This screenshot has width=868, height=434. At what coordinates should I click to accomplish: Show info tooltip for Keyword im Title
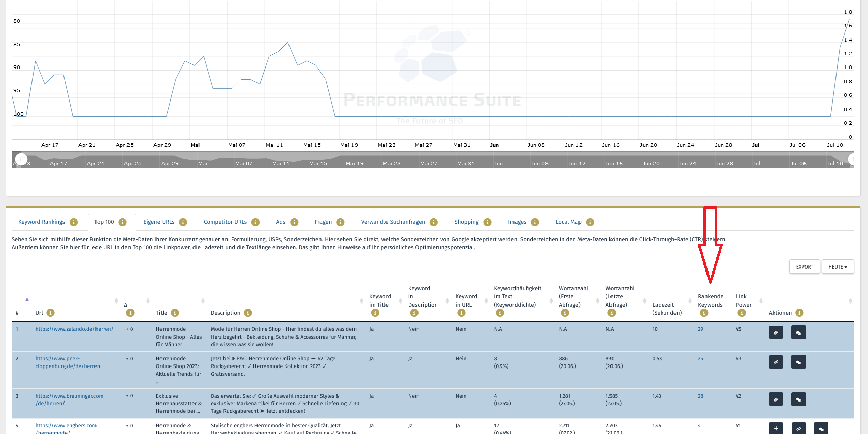tap(375, 313)
